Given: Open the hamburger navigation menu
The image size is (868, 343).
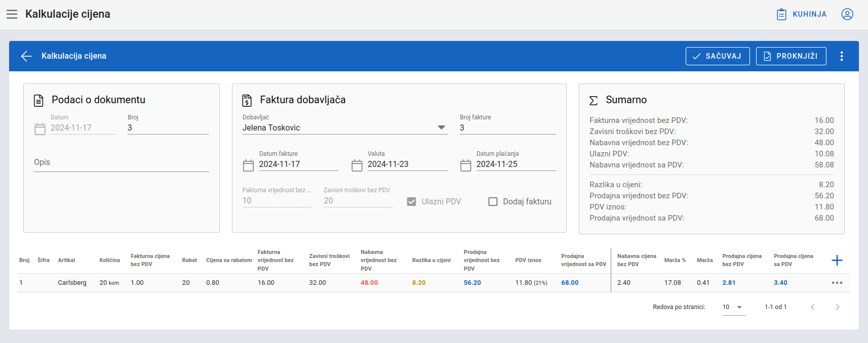Looking at the screenshot, I should [12, 14].
